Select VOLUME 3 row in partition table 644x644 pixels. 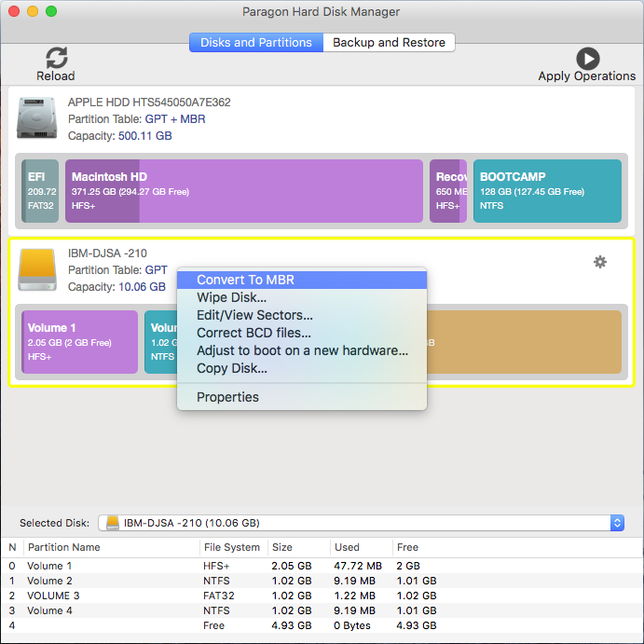[322, 596]
